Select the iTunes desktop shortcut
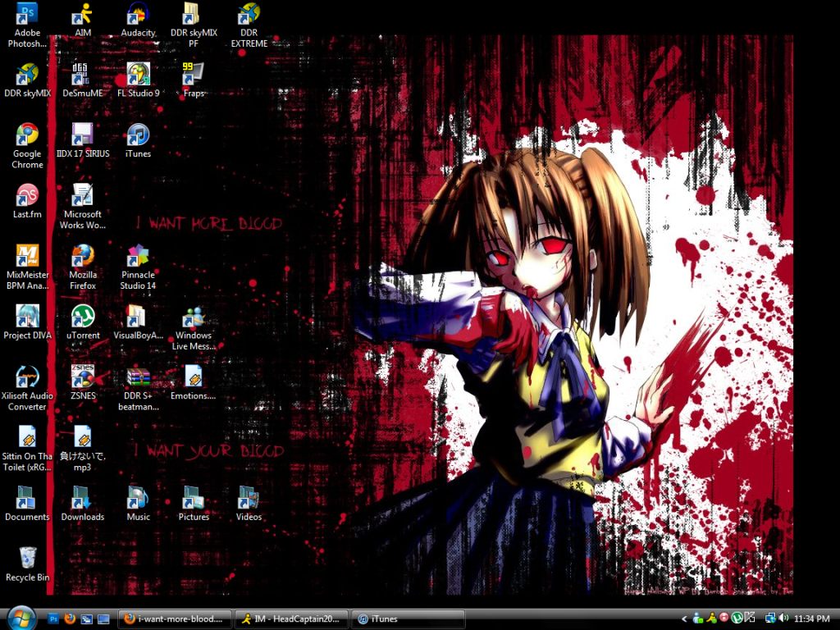Viewport: 840px width, 630px height. click(138, 141)
